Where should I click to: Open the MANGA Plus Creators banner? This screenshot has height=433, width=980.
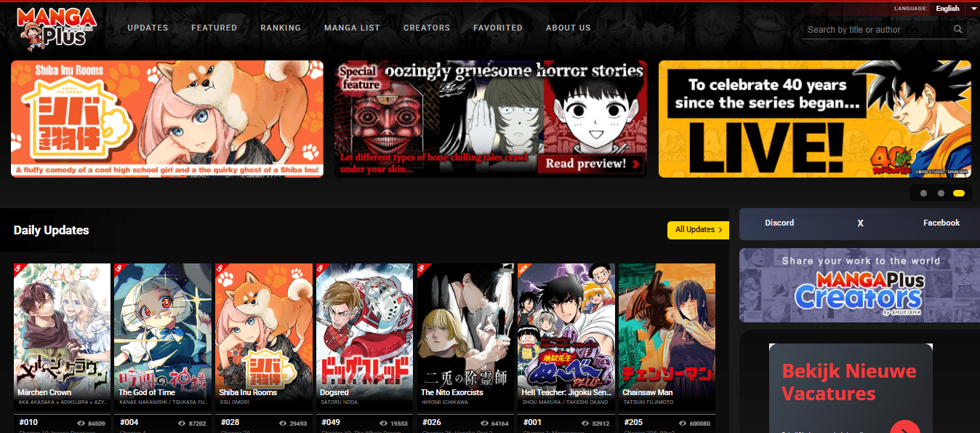click(859, 285)
